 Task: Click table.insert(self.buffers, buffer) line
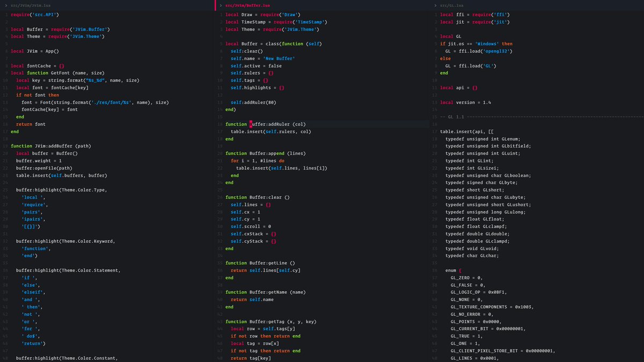[62, 175]
